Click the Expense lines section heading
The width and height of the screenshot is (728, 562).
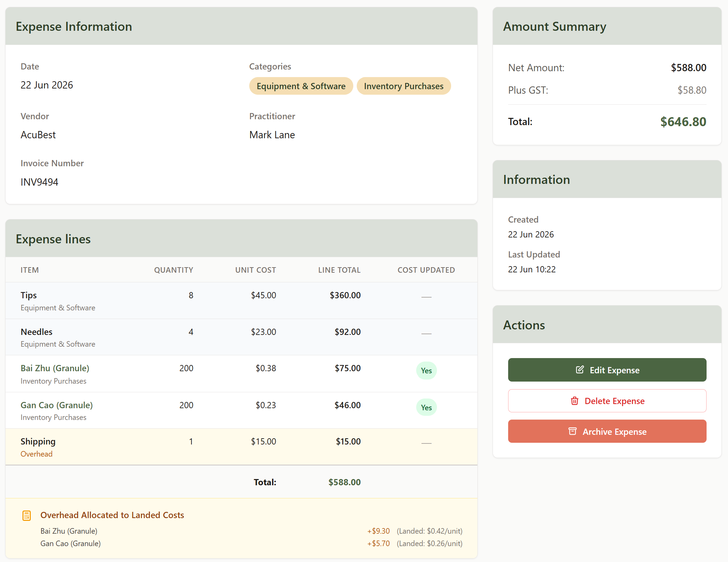(53, 239)
